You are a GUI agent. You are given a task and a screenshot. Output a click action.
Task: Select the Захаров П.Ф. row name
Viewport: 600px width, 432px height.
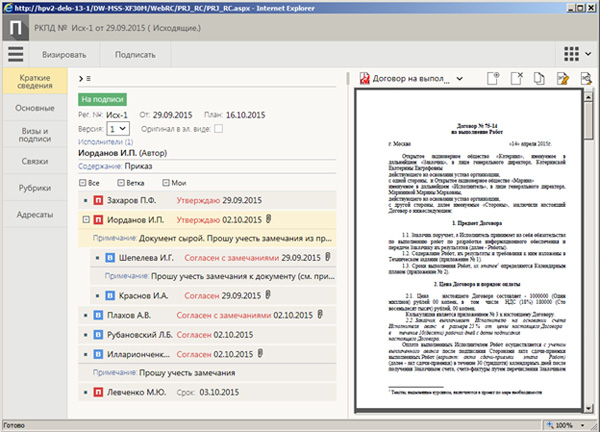[132, 200]
